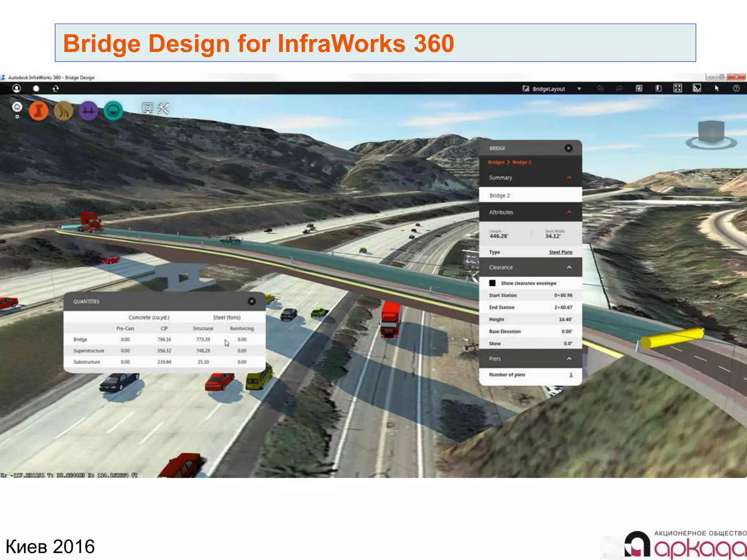This screenshot has height=560, width=747.
Task: Open the presentation storyboard icon
Action: coord(147,108)
